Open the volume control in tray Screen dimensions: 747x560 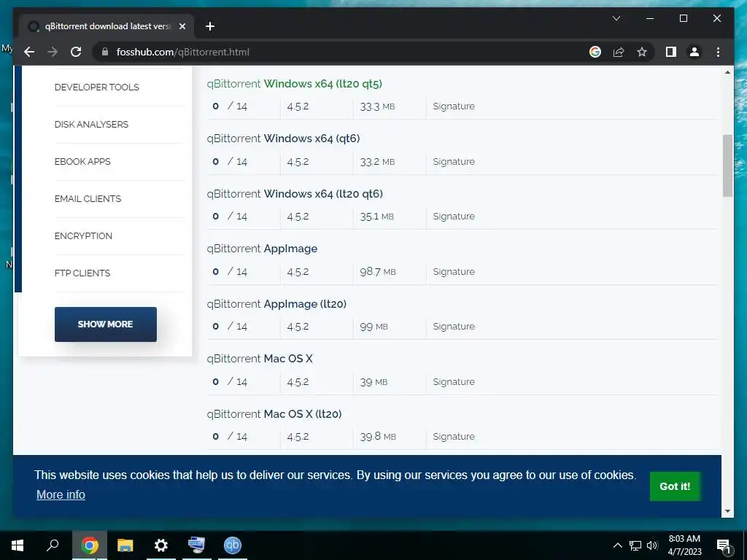(652, 545)
